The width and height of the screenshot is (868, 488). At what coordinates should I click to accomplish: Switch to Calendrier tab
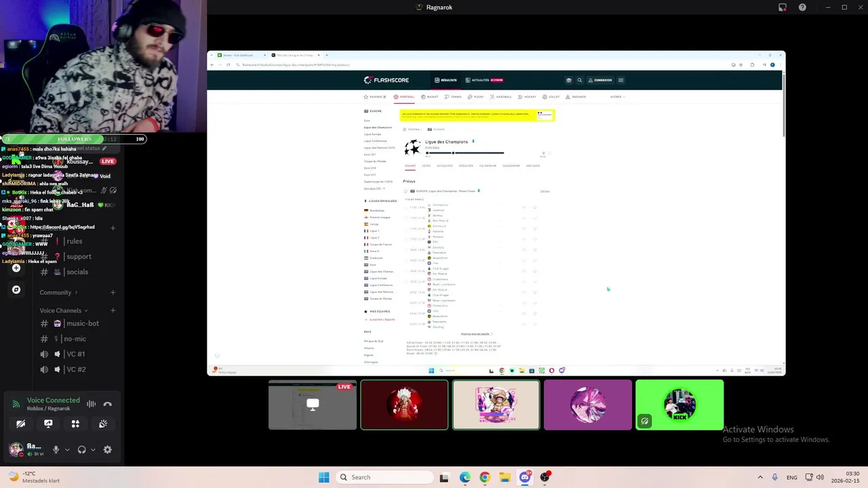tap(488, 165)
